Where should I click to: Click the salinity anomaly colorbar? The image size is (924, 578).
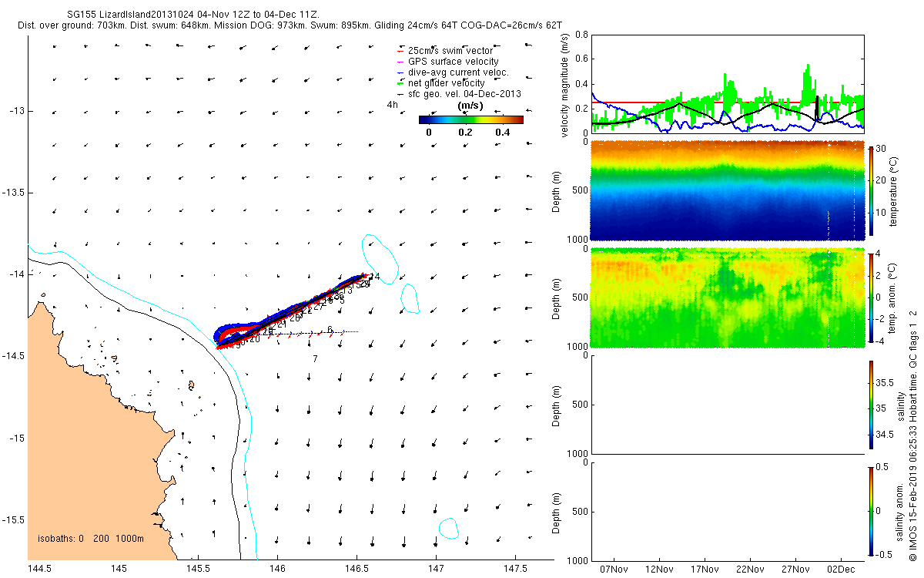coord(871,511)
